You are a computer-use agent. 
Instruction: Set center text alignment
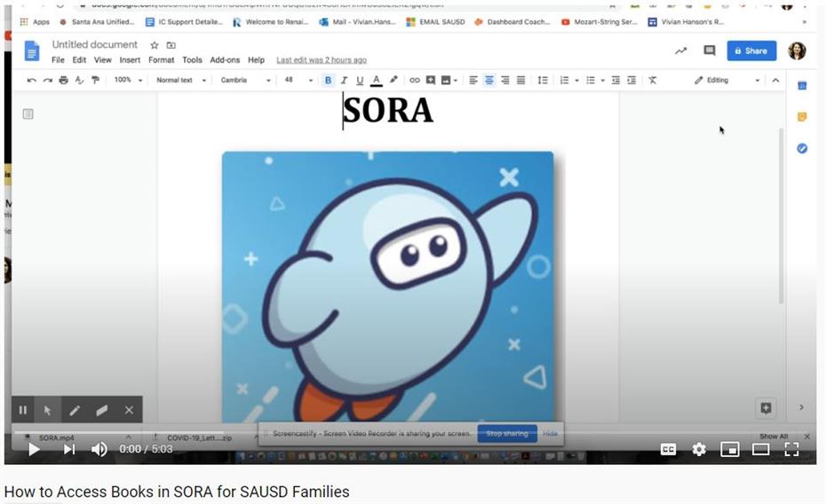point(489,81)
